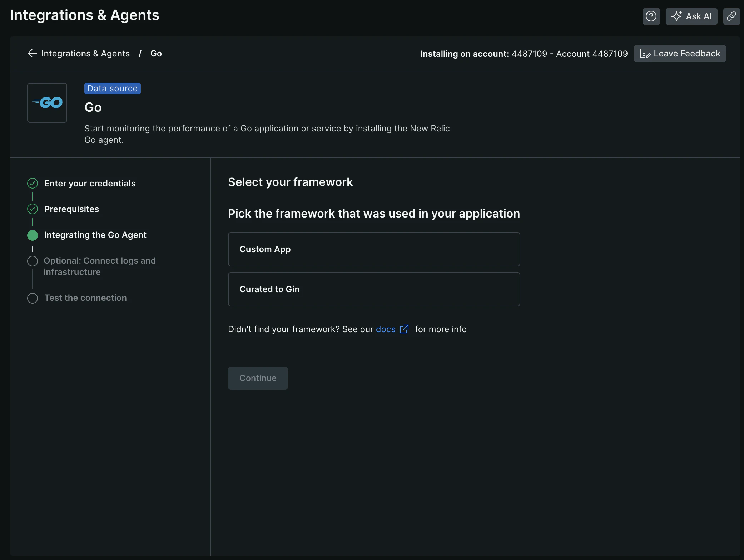Click the Leave Feedback button
The width and height of the screenshot is (744, 560).
pyautogui.click(x=680, y=54)
